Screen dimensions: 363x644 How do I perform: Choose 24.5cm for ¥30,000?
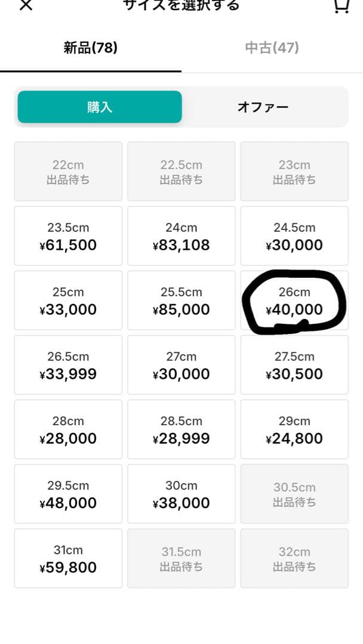point(294,236)
